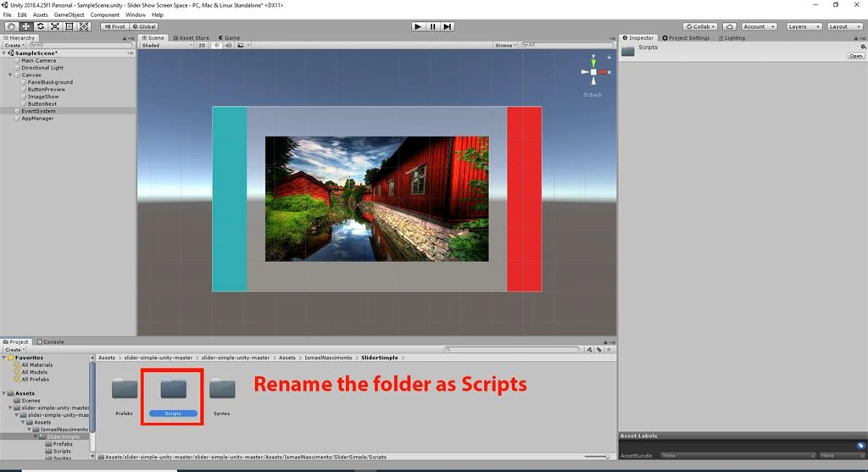Select PanelBackground in Hierarchy
The image size is (868, 472).
[x=50, y=82]
